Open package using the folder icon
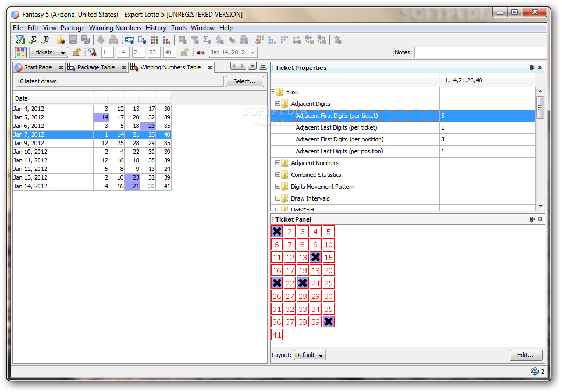 [x=61, y=40]
